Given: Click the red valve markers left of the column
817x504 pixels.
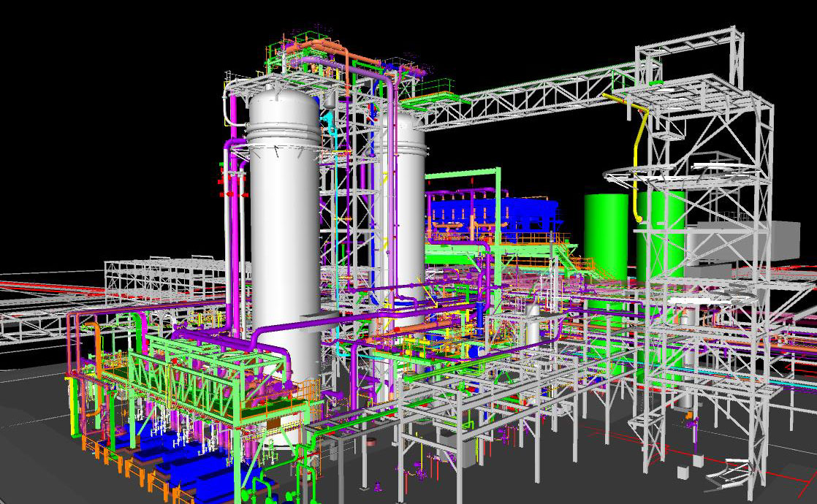Looking at the screenshot, I should [x=228, y=194].
